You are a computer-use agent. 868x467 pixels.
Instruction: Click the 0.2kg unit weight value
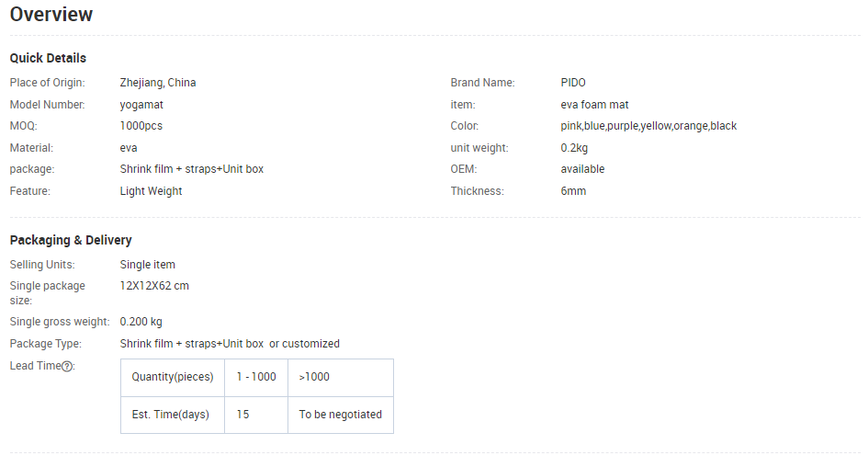pos(576,148)
